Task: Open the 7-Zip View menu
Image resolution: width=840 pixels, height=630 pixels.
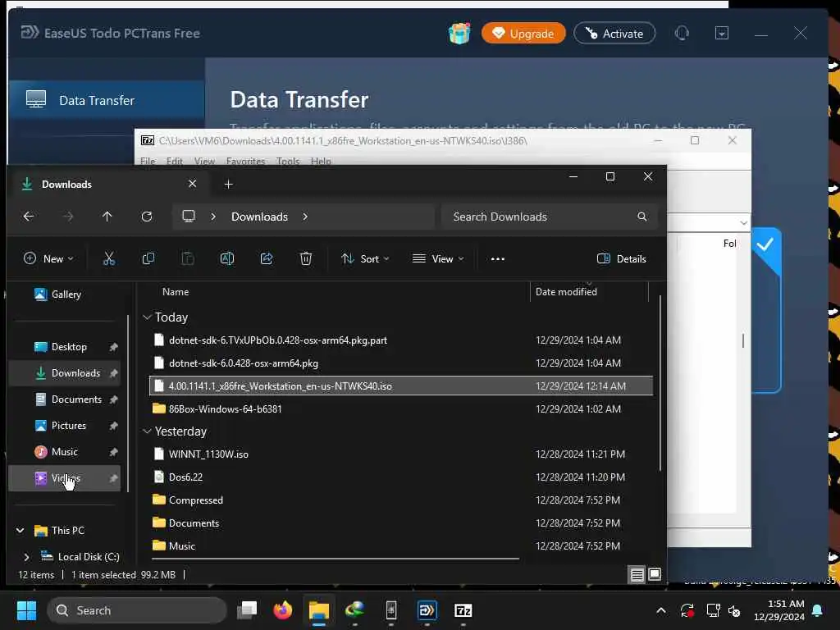Action: point(204,162)
